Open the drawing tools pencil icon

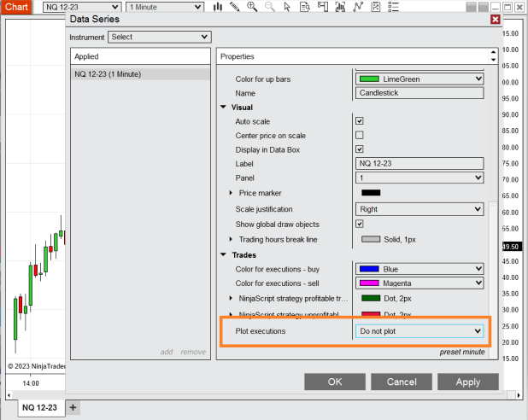pyautogui.click(x=235, y=7)
